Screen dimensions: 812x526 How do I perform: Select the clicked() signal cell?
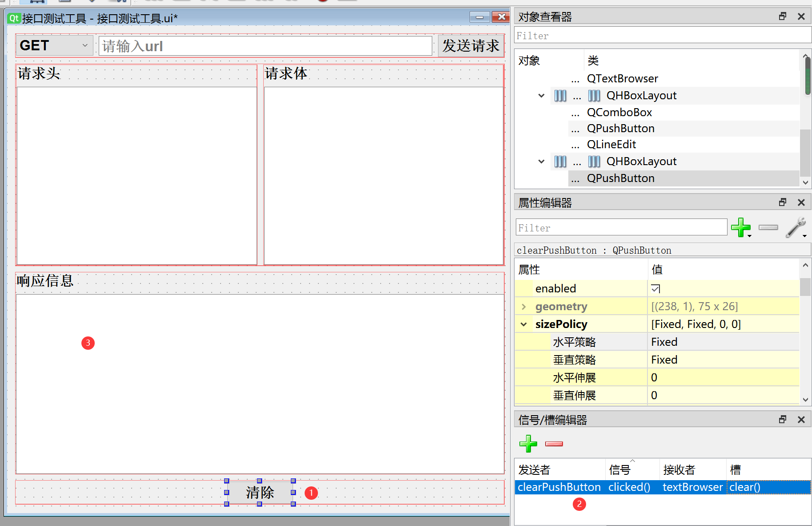(x=632, y=487)
